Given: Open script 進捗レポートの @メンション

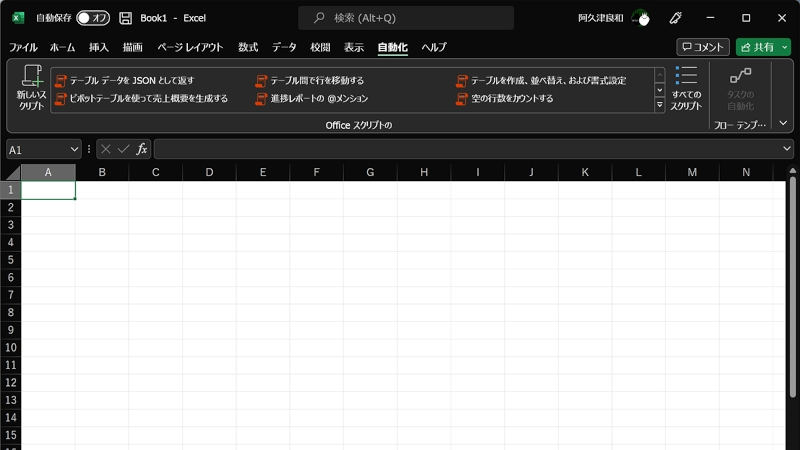Looking at the screenshot, I should pos(312,98).
